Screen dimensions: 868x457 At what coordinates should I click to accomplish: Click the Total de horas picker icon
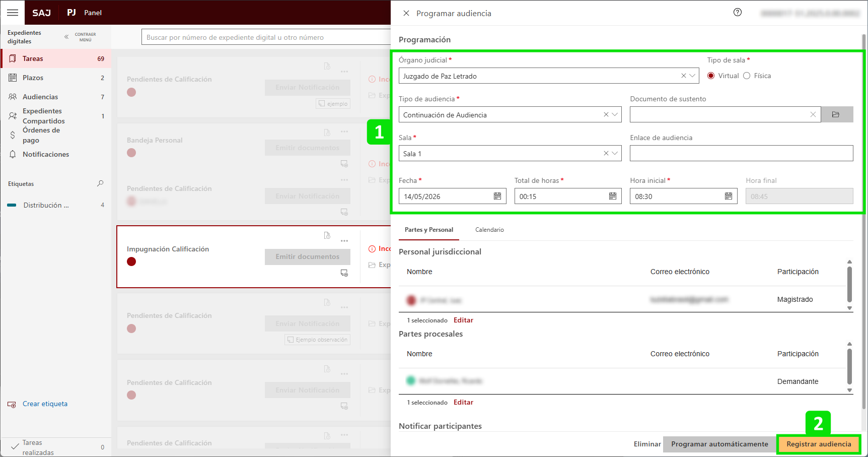coord(612,196)
